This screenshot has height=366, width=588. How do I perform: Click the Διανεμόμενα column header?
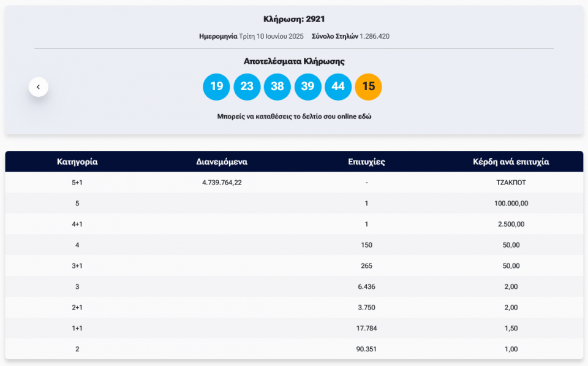(222, 162)
